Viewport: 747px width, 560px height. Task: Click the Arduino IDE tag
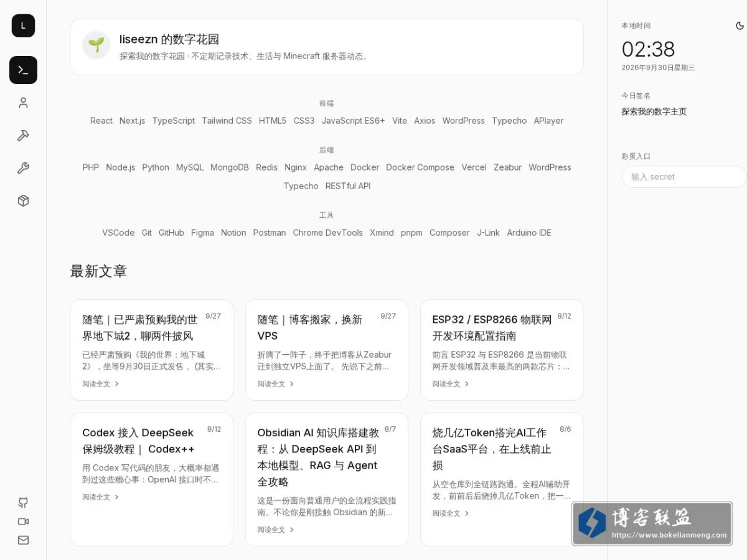pyautogui.click(x=529, y=233)
